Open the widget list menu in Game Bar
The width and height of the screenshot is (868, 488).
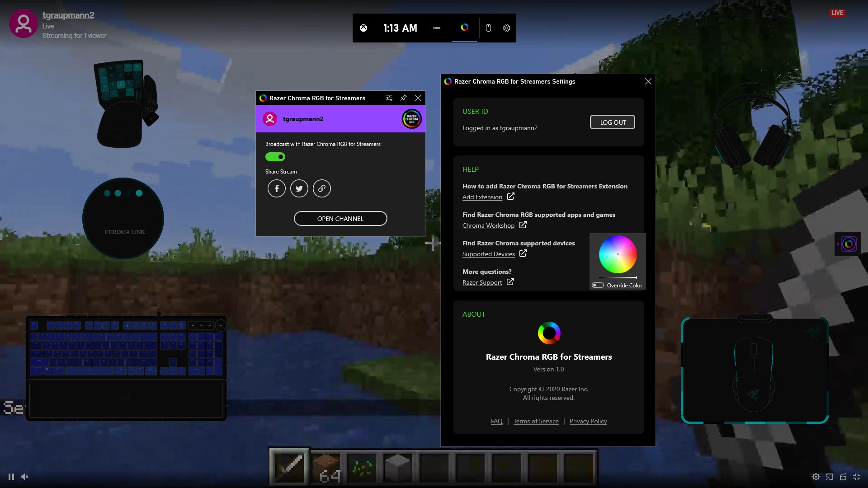click(436, 28)
